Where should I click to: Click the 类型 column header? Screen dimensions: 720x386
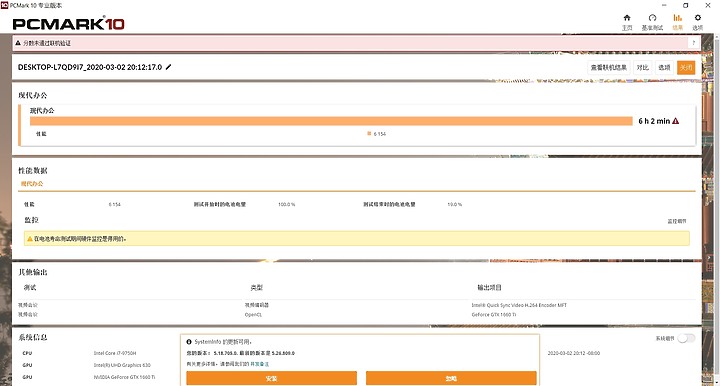tap(256, 288)
